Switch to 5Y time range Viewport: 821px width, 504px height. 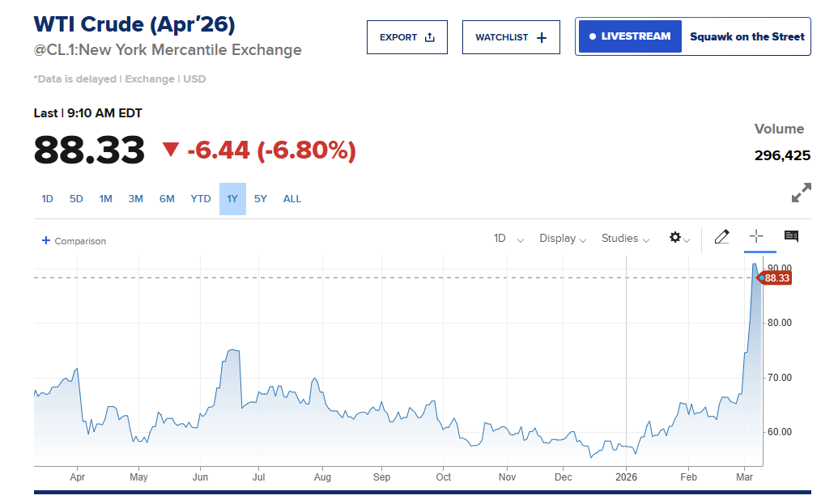(260, 199)
